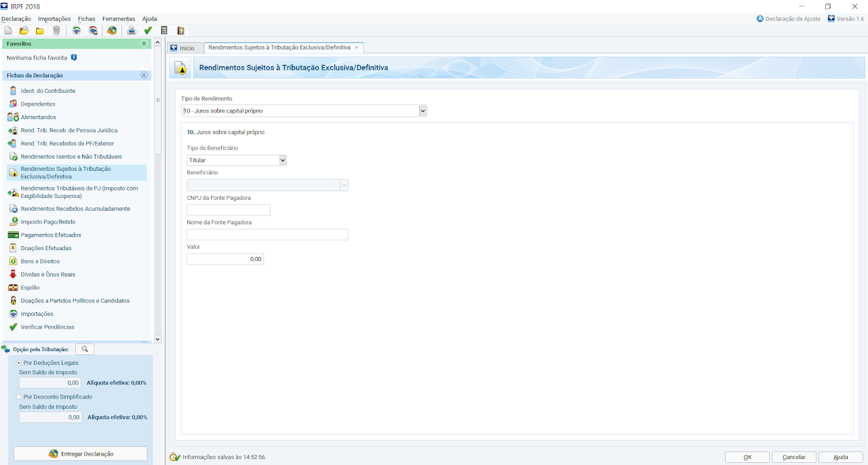Select Por Desconto Simplificado radio button
The width and height of the screenshot is (868, 465).
pyautogui.click(x=19, y=397)
